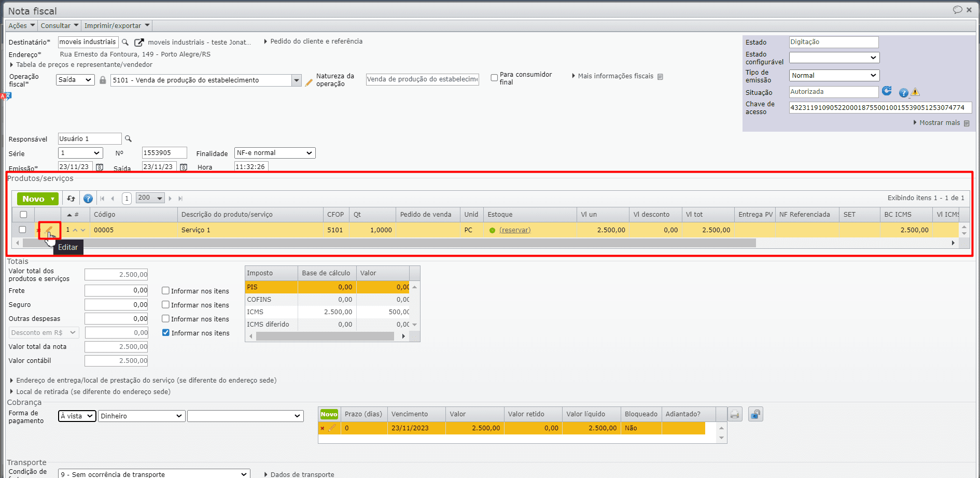The height and width of the screenshot is (478, 980).
Task: Open the Série dropdown
Action: click(80, 153)
